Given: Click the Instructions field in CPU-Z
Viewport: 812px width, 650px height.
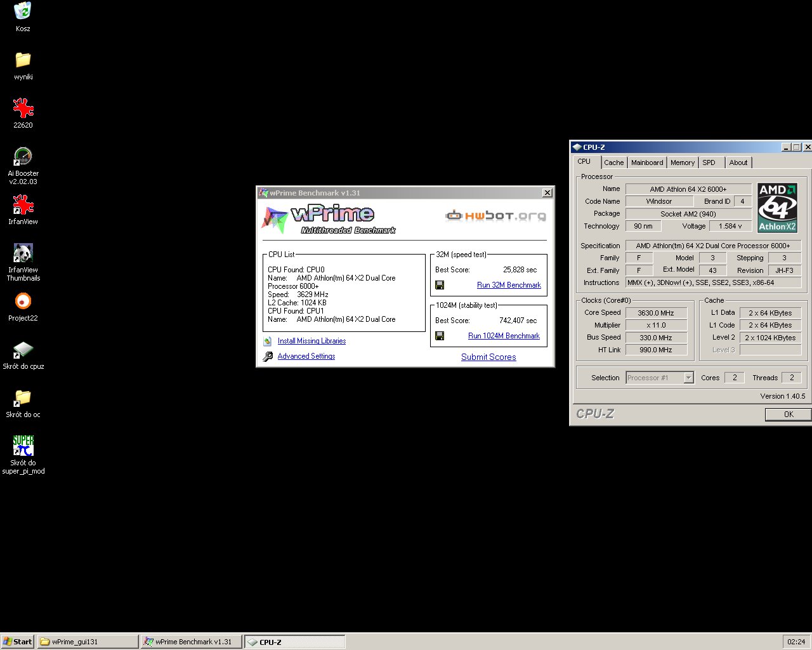Looking at the screenshot, I should [713, 282].
